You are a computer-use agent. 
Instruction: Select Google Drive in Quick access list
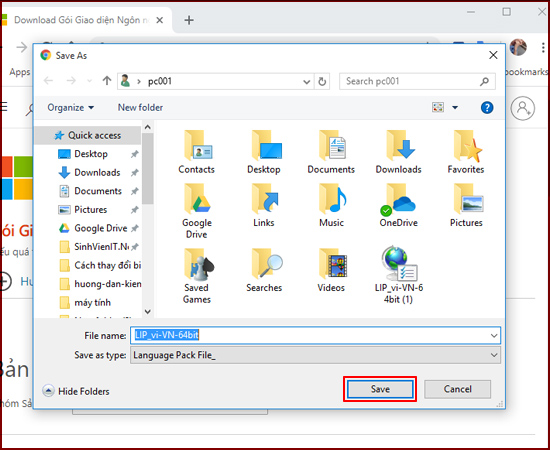(101, 228)
